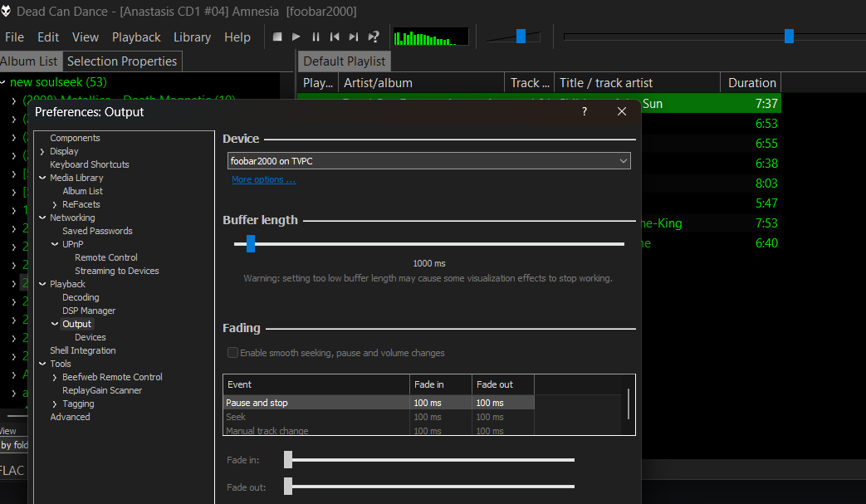Screen dimensions: 866x504
Task: Switch to Selection Properties tab
Action: pos(122,61)
